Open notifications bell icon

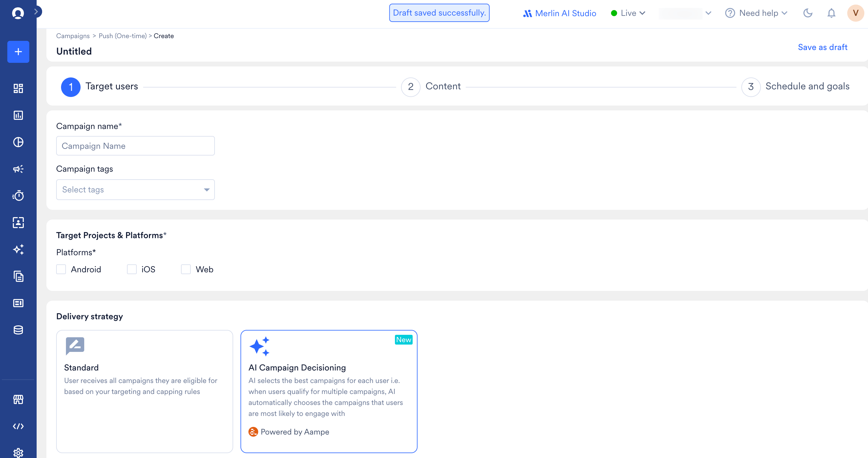(x=831, y=13)
